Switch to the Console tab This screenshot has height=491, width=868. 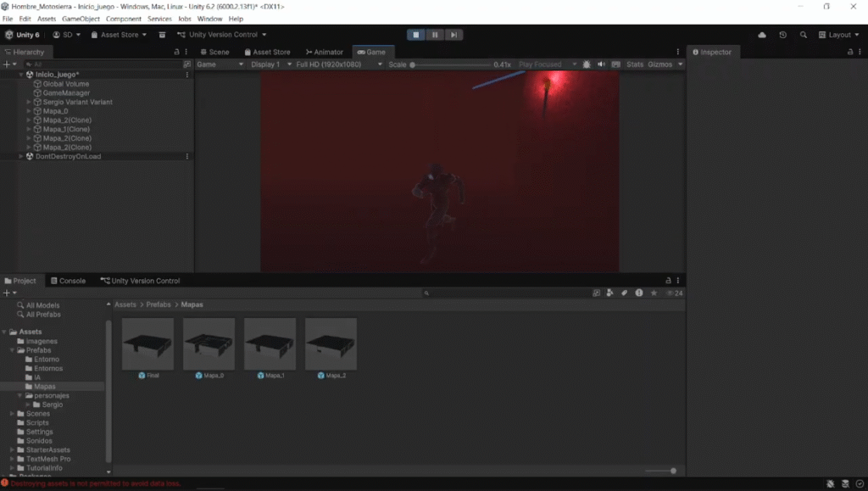[67, 281]
